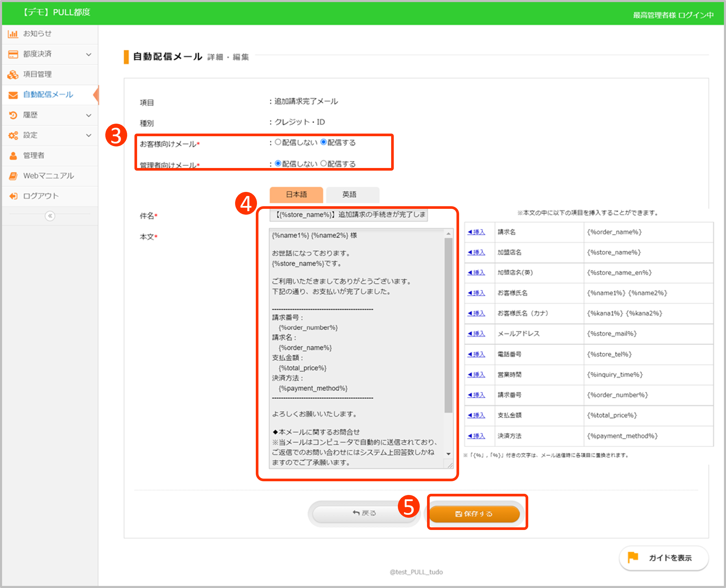Screen dimensions: 726x588
Task: Select 配信する for お客様向けメール
Action: [323, 142]
